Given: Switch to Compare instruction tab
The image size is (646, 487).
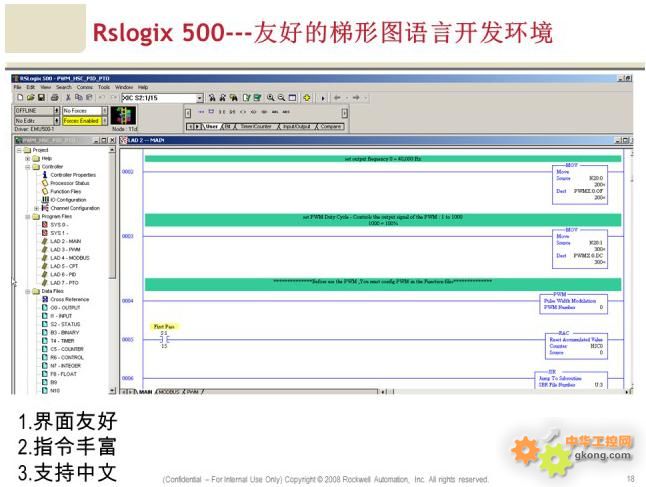Looking at the screenshot, I should pos(330,126).
